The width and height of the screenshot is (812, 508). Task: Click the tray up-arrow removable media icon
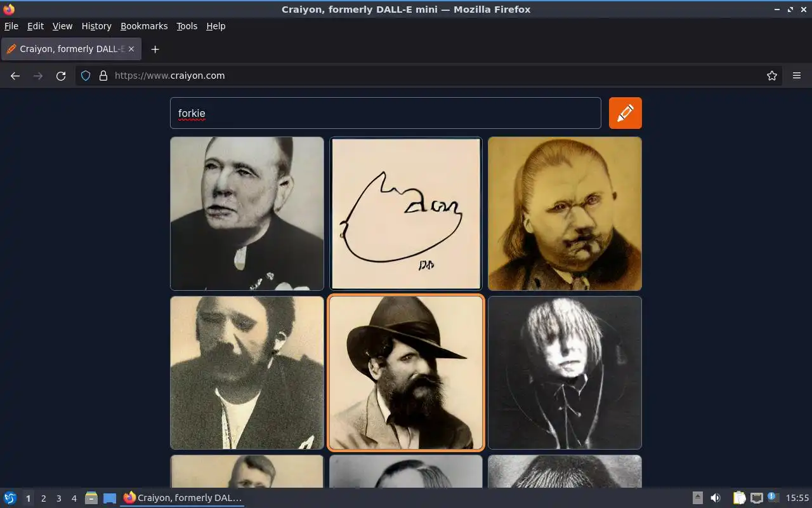point(697,498)
